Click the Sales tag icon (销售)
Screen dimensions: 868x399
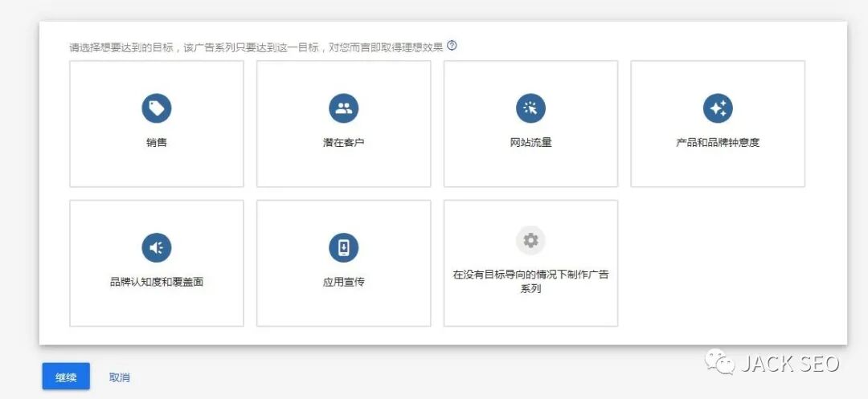pyautogui.click(x=157, y=108)
